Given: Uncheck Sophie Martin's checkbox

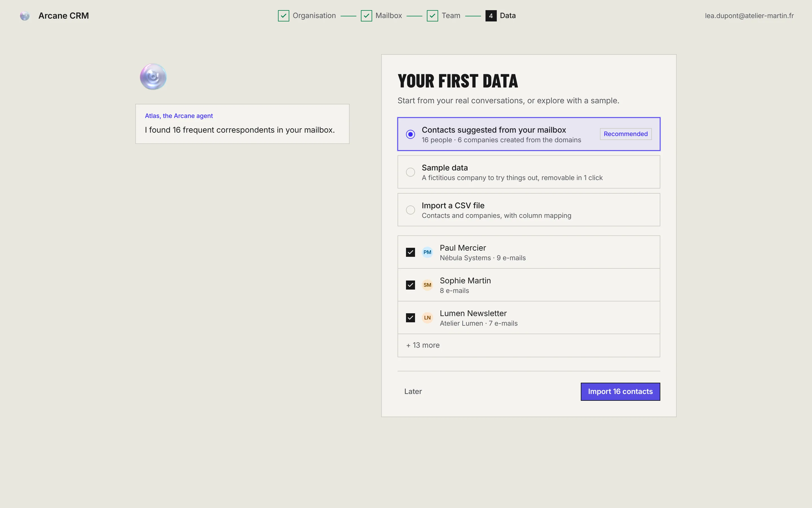Looking at the screenshot, I should tap(410, 285).
